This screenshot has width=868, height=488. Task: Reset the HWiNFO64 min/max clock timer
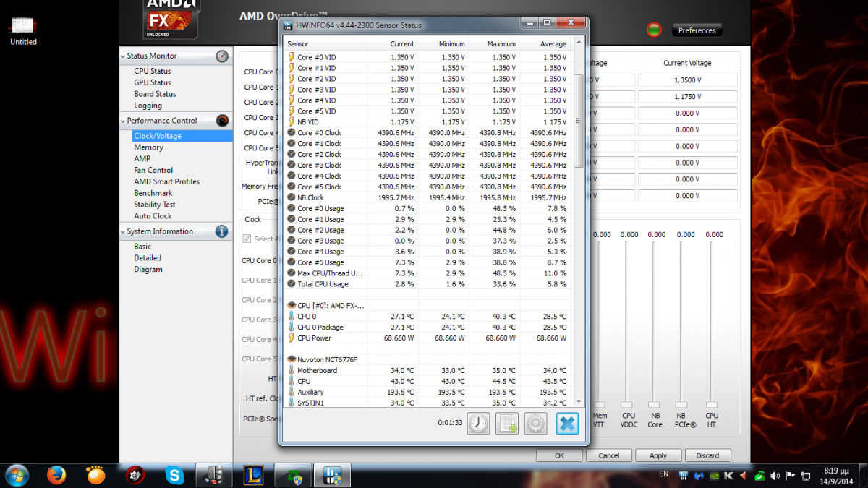[478, 423]
